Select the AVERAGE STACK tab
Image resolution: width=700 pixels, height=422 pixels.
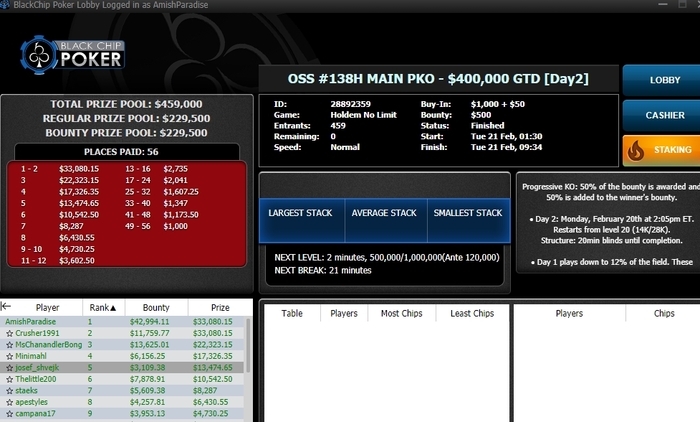386,221
